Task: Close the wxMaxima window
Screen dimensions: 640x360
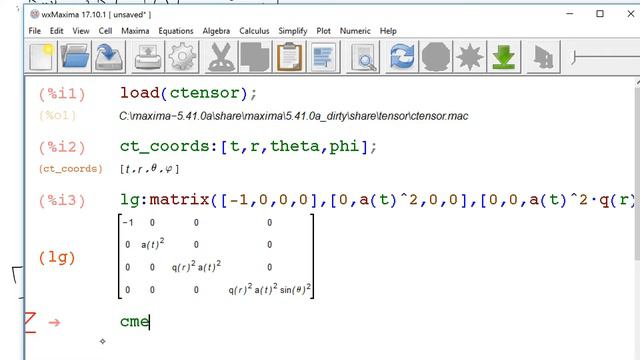Action: [631, 14]
